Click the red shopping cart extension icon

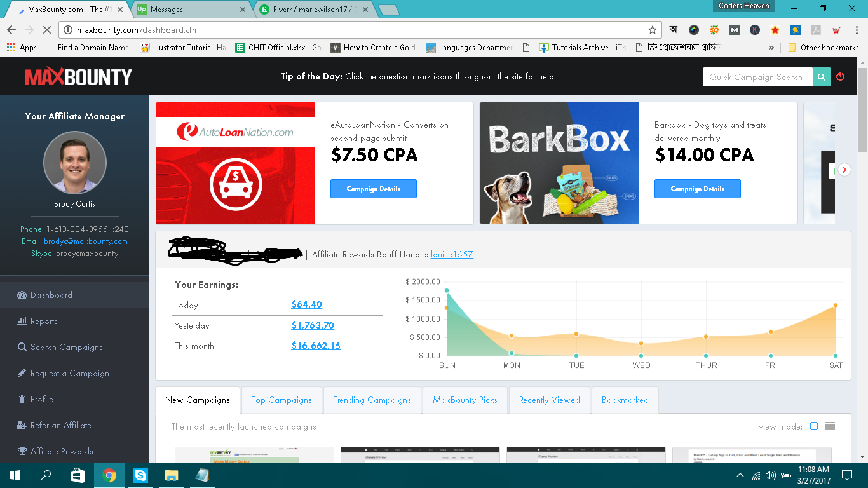tap(836, 30)
